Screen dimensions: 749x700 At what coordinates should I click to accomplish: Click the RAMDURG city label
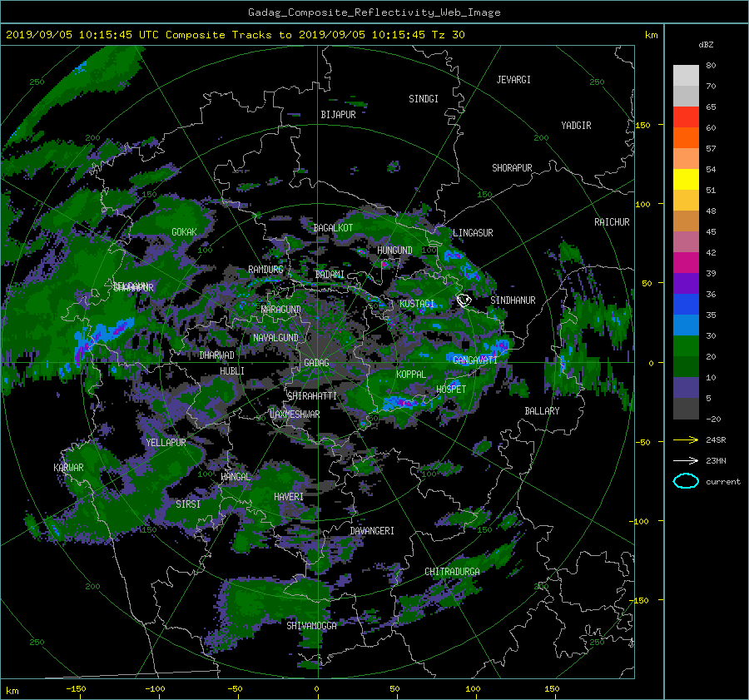pyautogui.click(x=265, y=270)
